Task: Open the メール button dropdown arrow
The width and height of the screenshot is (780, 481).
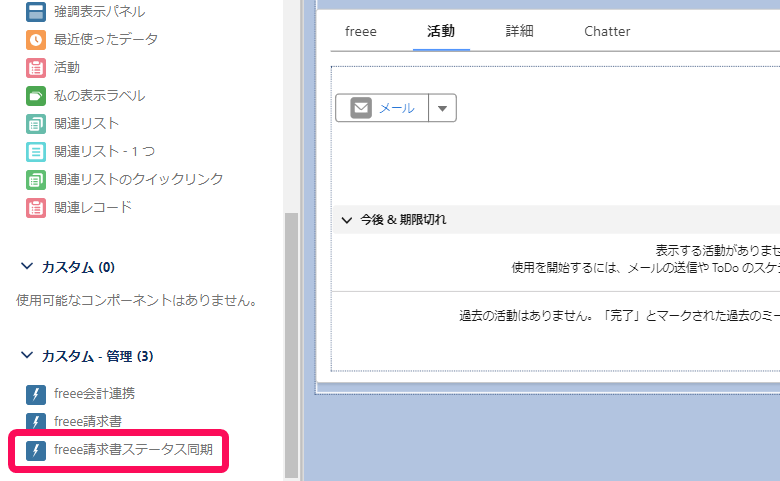Action: (442, 108)
